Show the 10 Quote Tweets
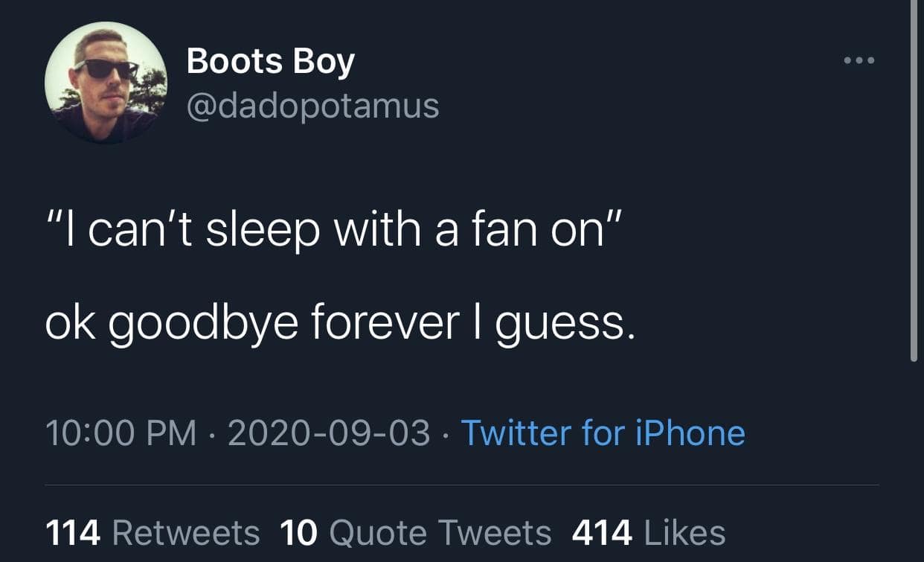Image resolution: width=924 pixels, height=562 pixels. click(416, 532)
